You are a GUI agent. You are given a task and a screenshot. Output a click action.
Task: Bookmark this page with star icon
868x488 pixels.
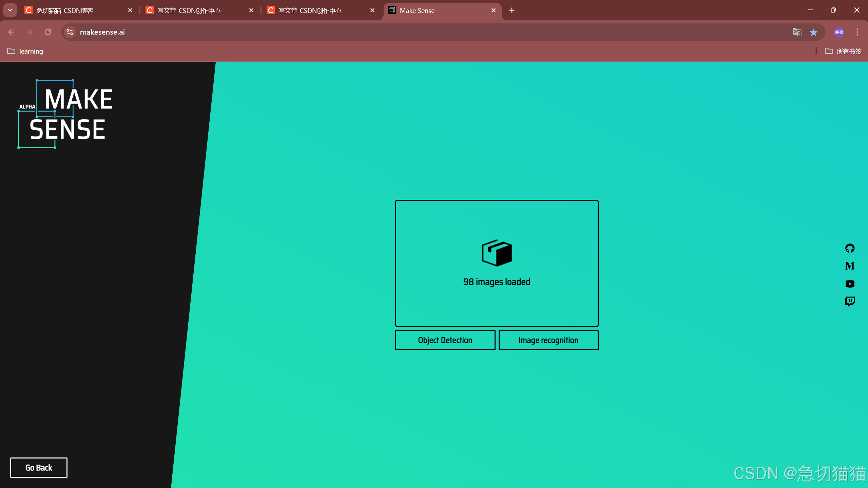813,32
